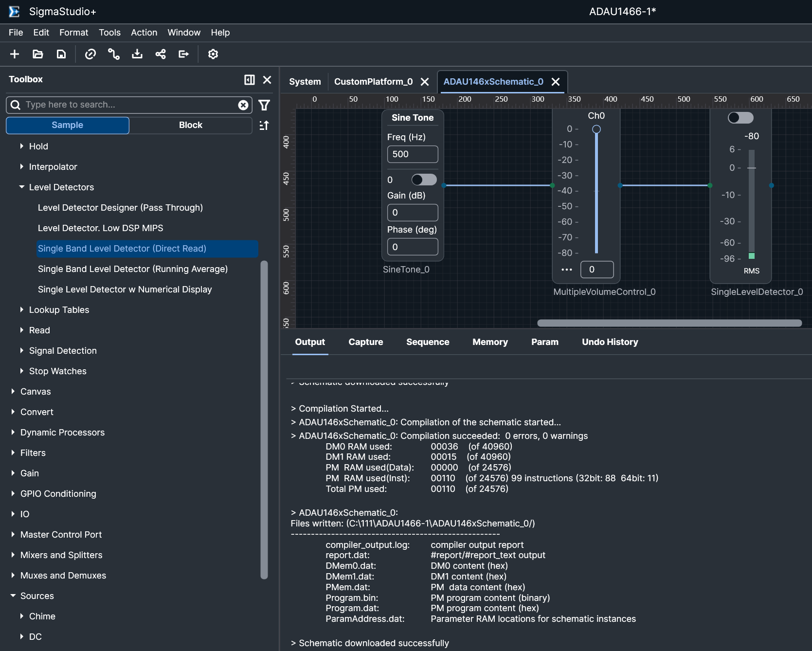Toggle the Sine Tone on/off switch

tap(424, 180)
